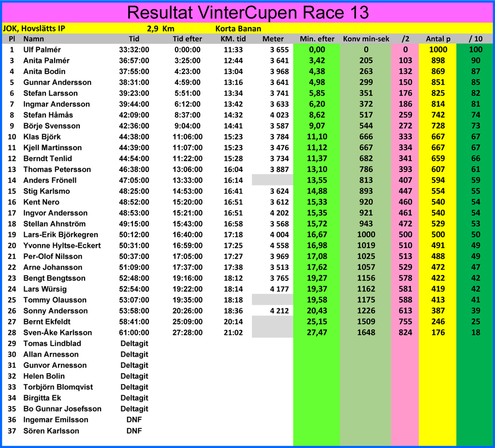Screen dimensions: 495x448
Task: Select the name 'Stefan Larsson'
Action: tap(50, 93)
